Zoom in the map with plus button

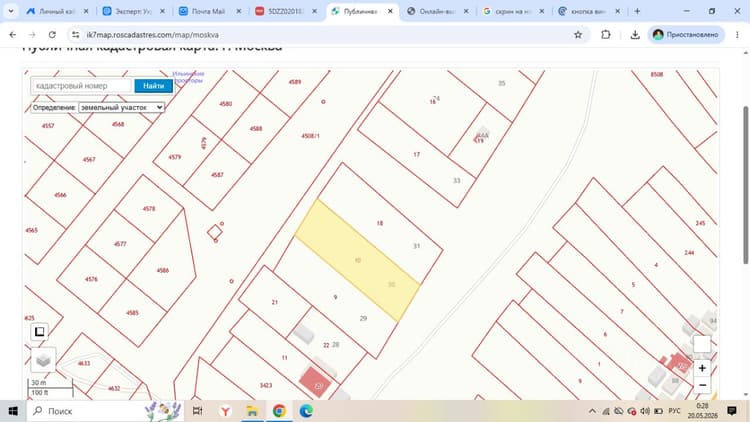coord(702,368)
